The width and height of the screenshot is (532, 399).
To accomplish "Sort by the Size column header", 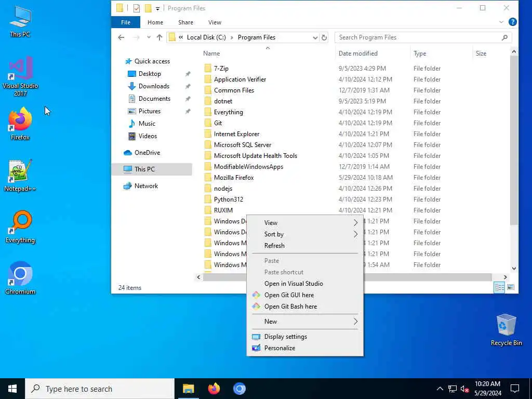I will tap(481, 54).
